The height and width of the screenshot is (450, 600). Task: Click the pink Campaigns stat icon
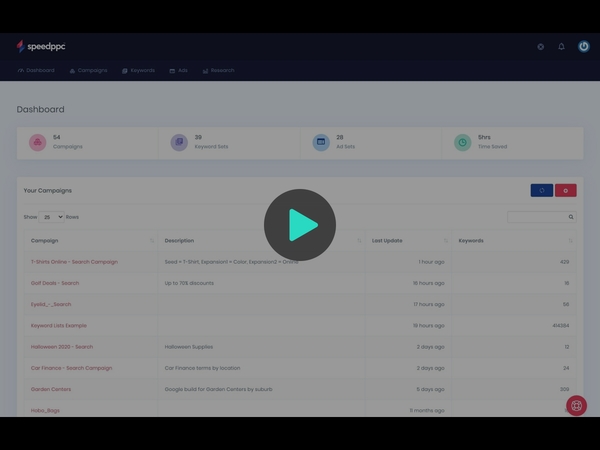(x=38, y=142)
